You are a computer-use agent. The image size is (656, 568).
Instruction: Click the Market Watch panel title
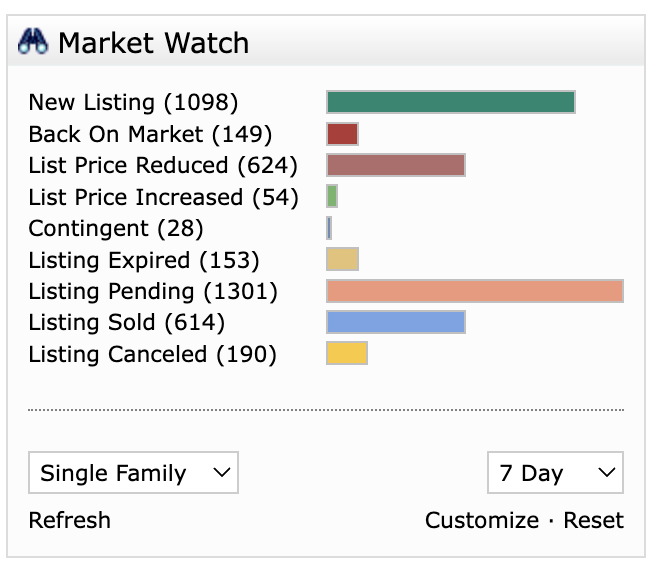coord(153,43)
